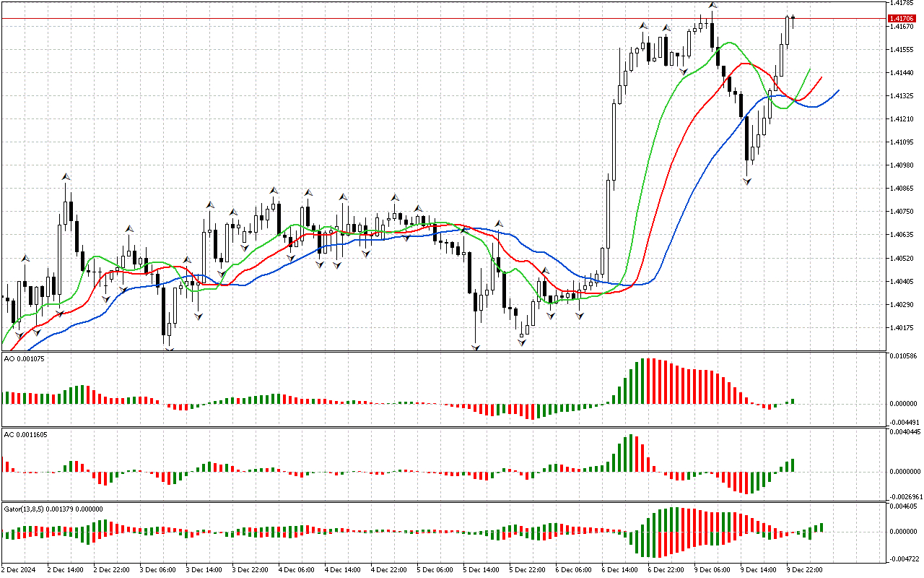Click the 1.41325 price axis label
924x578 pixels.
[x=902, y=96]
